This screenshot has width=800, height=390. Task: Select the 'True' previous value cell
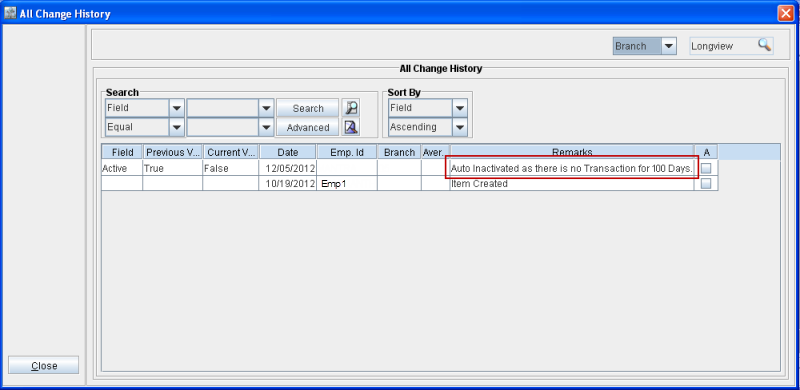[172, 168]
